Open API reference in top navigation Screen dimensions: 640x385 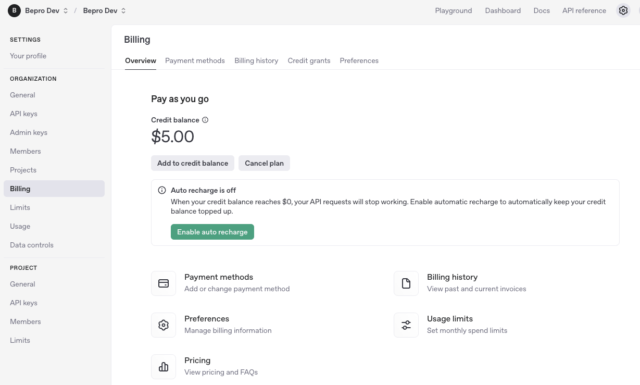(584, 11)
